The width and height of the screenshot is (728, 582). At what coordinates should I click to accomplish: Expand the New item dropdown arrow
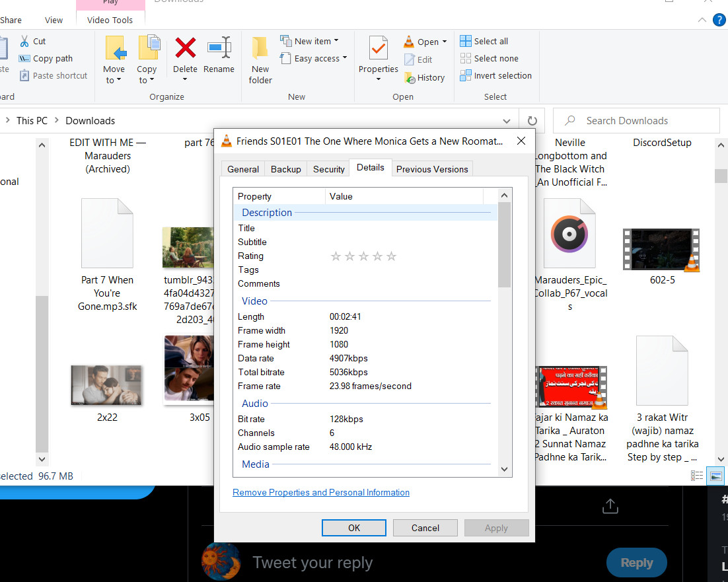(x=336, y=40)
